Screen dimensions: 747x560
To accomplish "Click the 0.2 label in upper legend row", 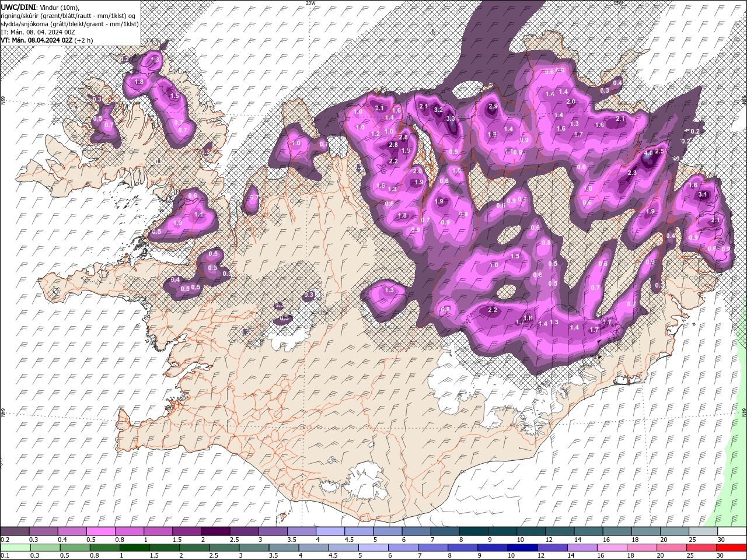I will point(5,540).
